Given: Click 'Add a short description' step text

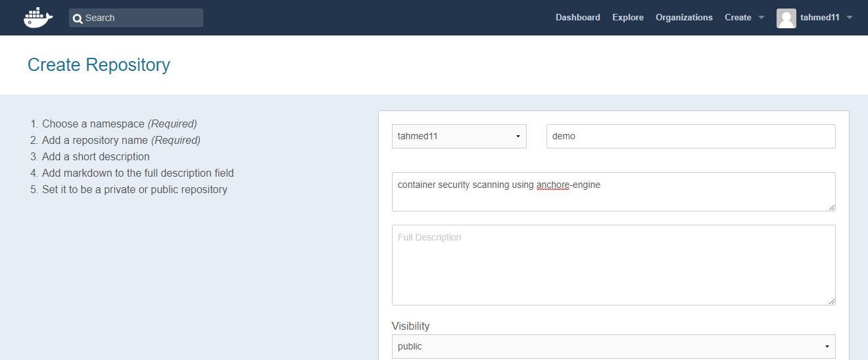Looking at the screenshot, I should pos(96,156).
